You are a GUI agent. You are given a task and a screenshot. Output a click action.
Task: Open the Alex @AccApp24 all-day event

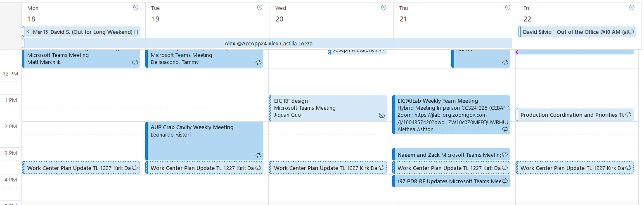[x=268, y=43]
